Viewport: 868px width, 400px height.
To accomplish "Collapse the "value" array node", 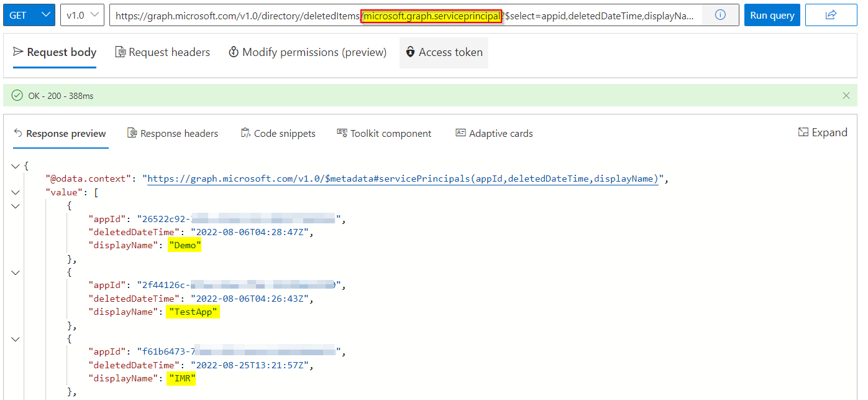I will click(x=16, y=192).
